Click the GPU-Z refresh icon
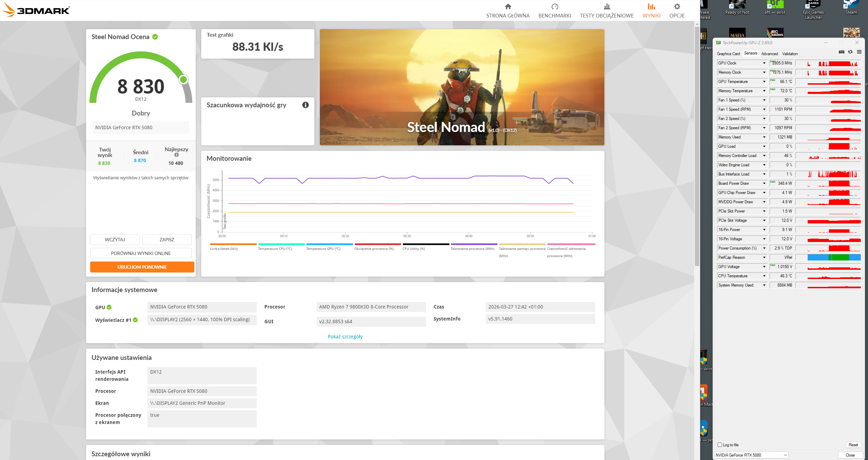Screen dimensions: 868x460 pyautogui.click(x=851, y=52)
